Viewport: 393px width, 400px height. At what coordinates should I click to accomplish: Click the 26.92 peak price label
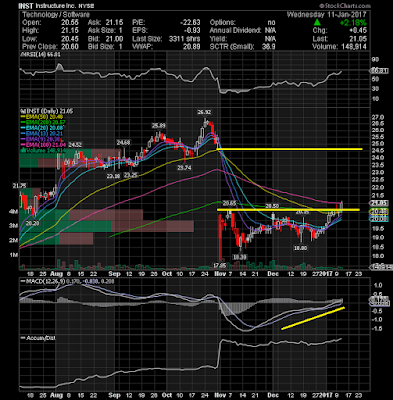coord(204,112)
